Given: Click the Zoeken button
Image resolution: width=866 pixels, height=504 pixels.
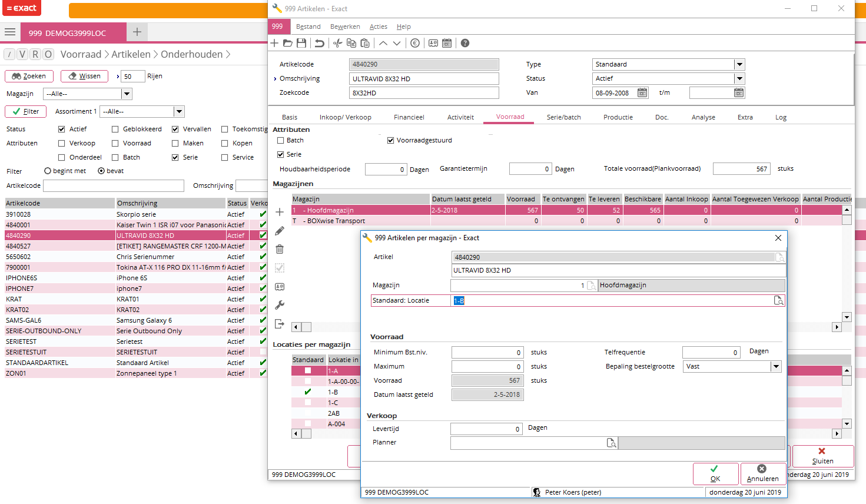Looking at the screenshot, I should [x=29, y=76].
